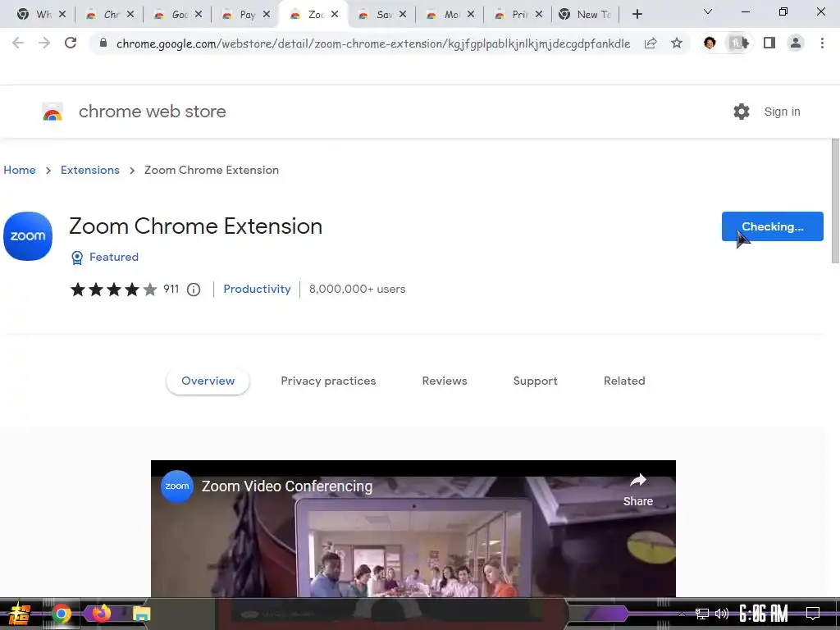The image size is (840, 630).
Task: Select the Overview tab
Action: coord(208,381)
